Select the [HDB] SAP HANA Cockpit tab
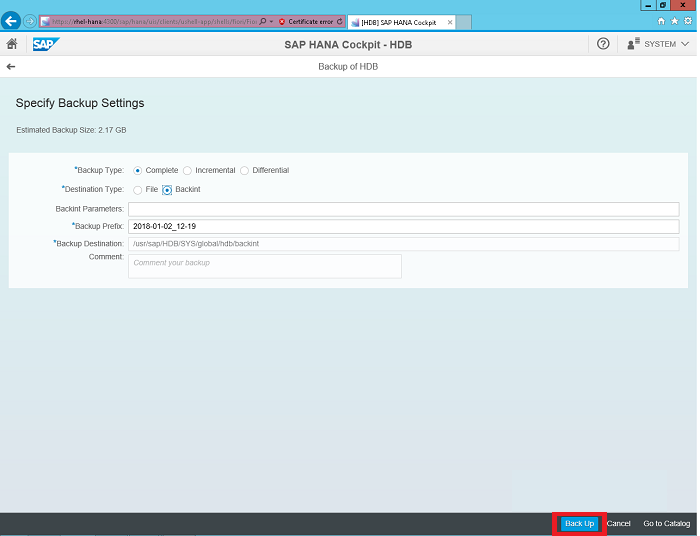The image size is (700, 536). tap(398, 22)
